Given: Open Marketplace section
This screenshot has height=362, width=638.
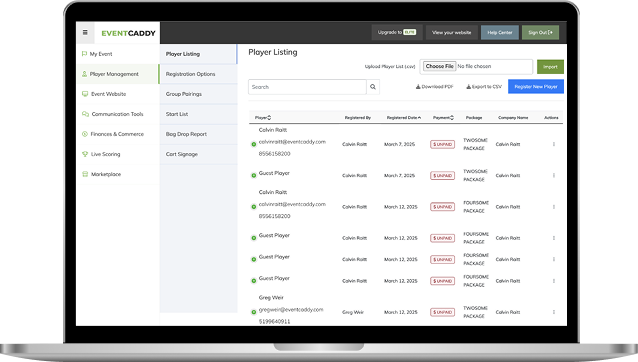Looking at the screenshot, I should pyautogui.click(x=118, y=174).
